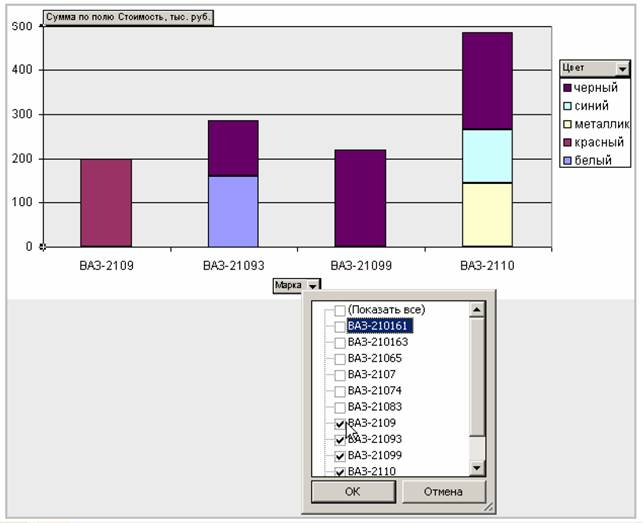The image size is (643, 523).
Task: Disable the ВАЗ-21099 checkbox
Action: pyautogui.click(x=340, y=456)
